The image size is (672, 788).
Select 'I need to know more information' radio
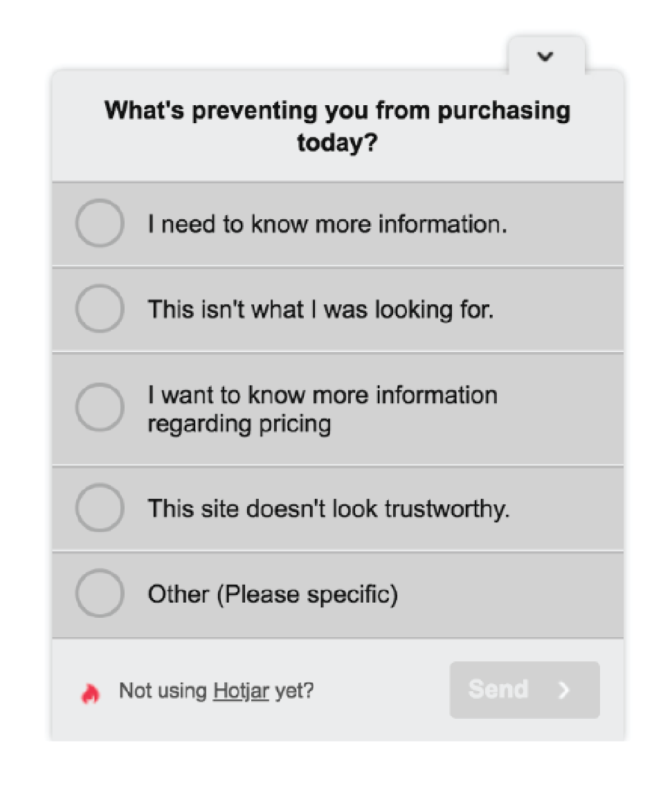point(100,223)
